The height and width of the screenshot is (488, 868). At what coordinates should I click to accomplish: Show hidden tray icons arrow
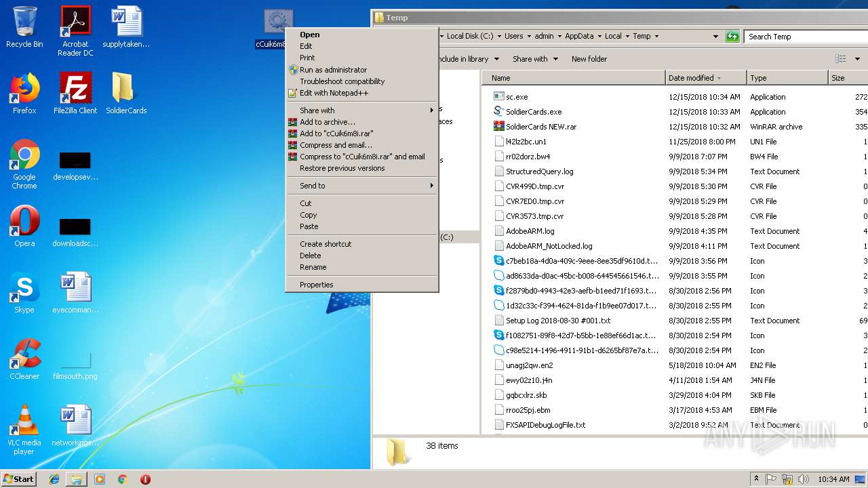[x=756, y=479]
